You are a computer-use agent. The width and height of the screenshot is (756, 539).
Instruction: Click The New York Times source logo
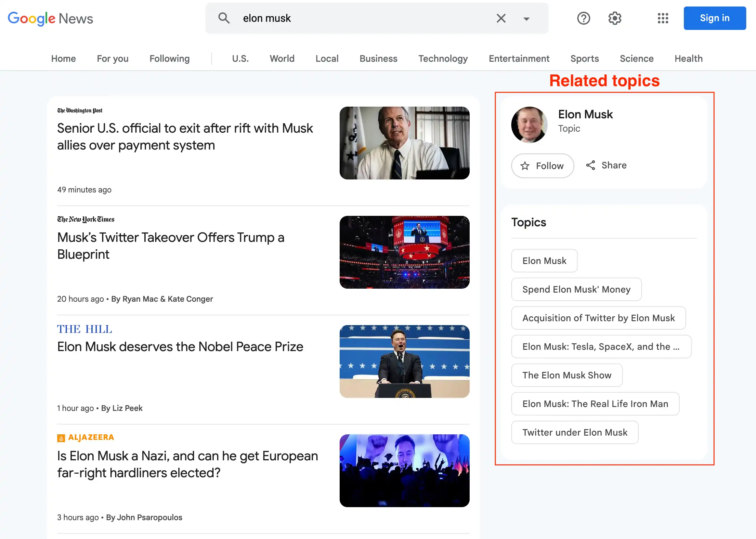tap(85, 219)
